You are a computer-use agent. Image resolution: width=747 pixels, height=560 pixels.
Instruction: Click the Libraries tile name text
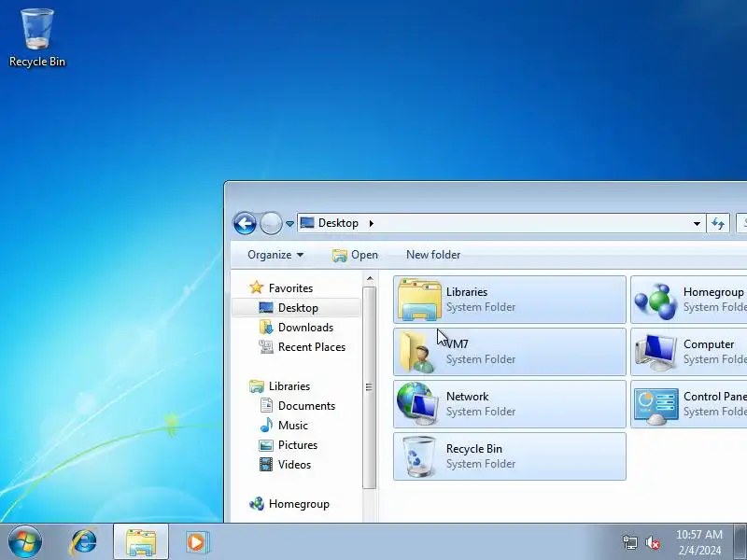coord(466,292)
